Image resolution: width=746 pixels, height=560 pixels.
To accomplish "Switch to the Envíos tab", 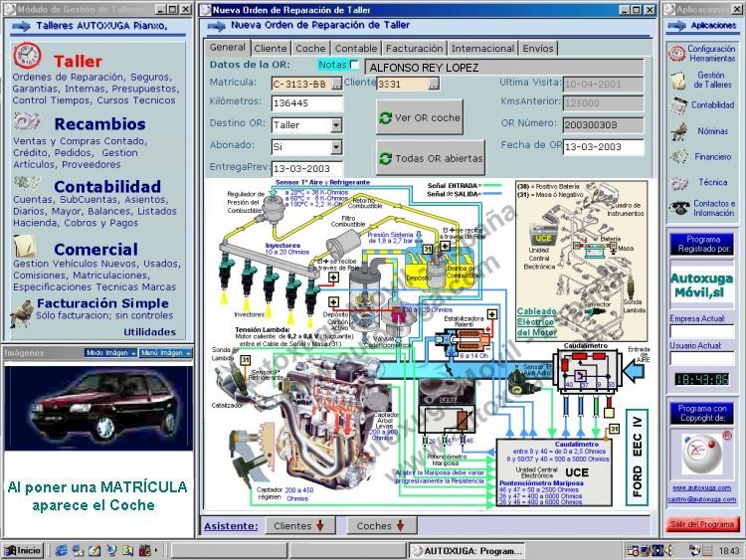I will click(x=538, y=48).
